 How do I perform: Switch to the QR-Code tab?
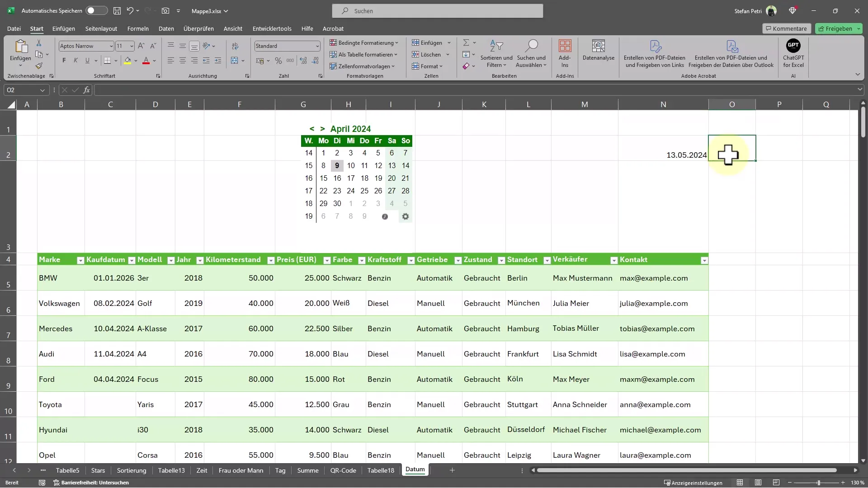pos(343,470)
